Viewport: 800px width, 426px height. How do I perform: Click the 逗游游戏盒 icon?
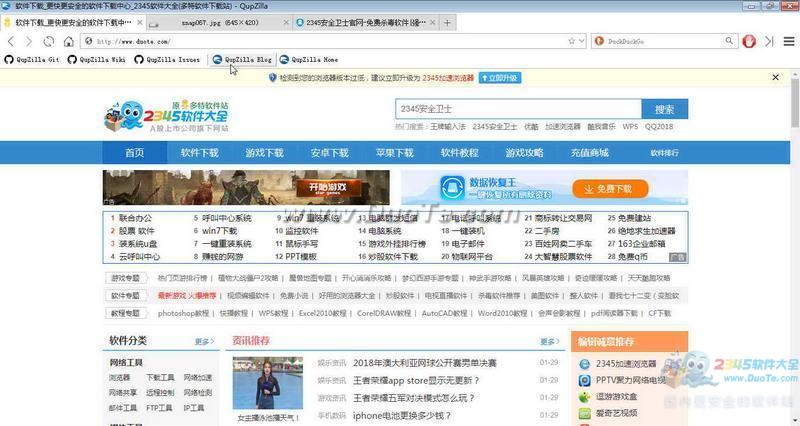(x=585, y=396)
